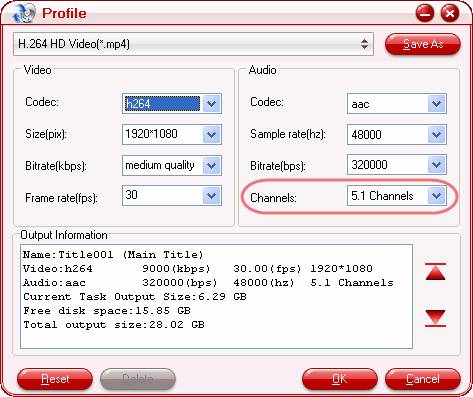Viewport: 473px width, 397px height.
Task: Expand the video Bitrate(kbps) dropdown arrow
Action: [211, 165]
